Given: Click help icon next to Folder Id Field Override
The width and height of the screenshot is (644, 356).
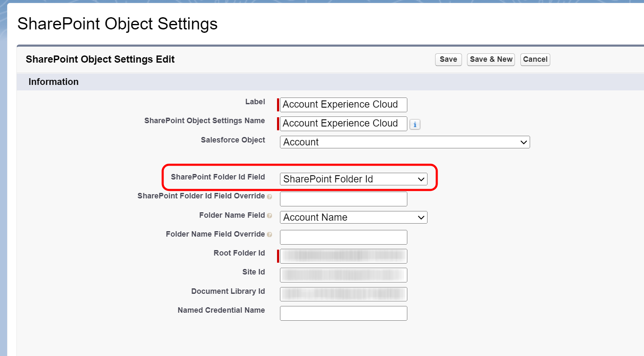Looking at the screenshot, I should click(269, 197).
